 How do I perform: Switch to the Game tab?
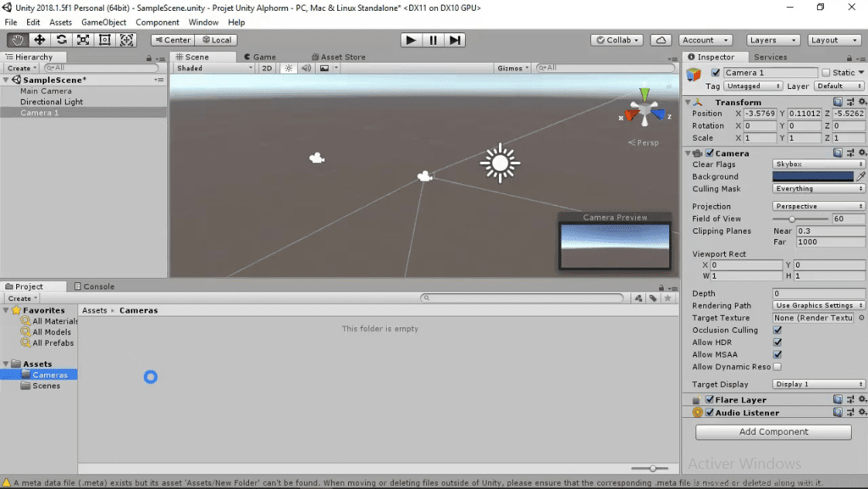[x=260, y=56]
